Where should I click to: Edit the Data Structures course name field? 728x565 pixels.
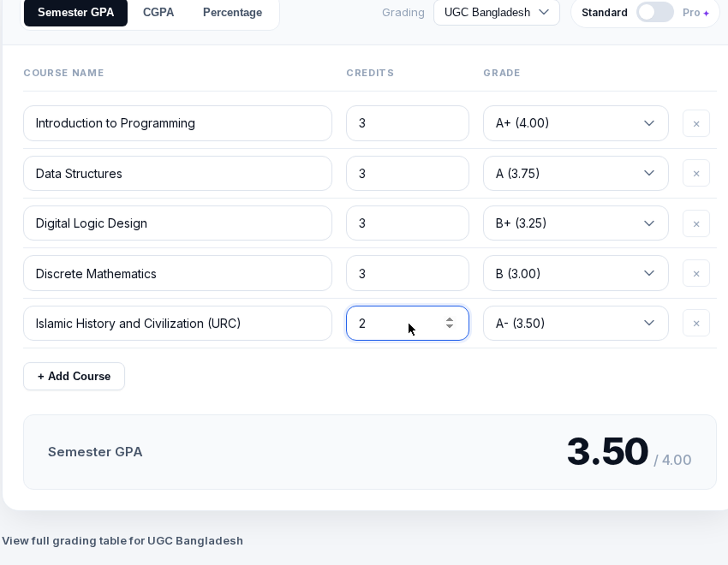point(177,173)
